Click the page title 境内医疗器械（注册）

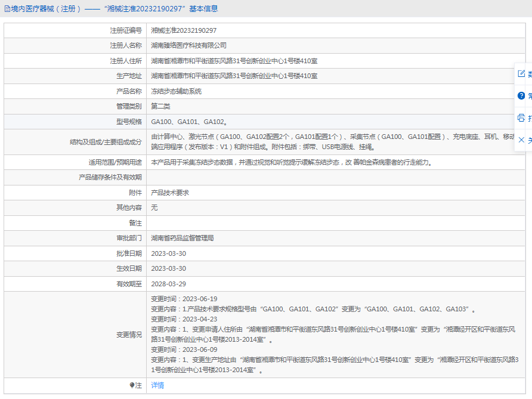click(x=46, y=9)
